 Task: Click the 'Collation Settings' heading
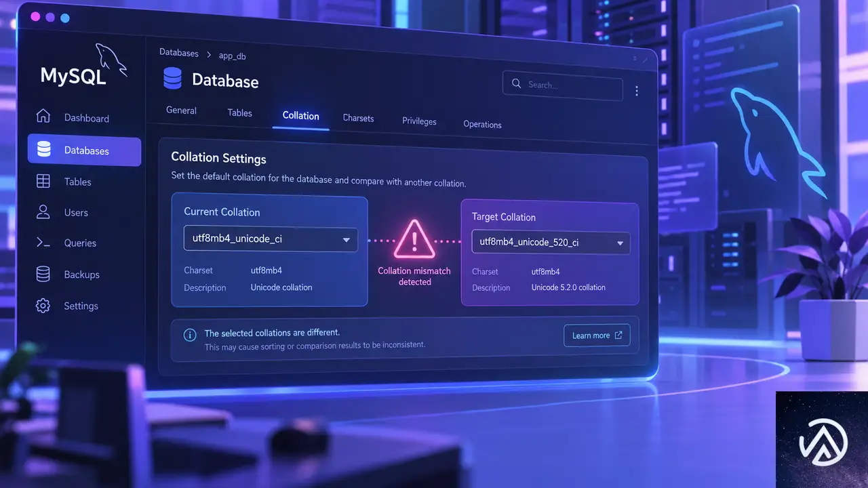218,158
